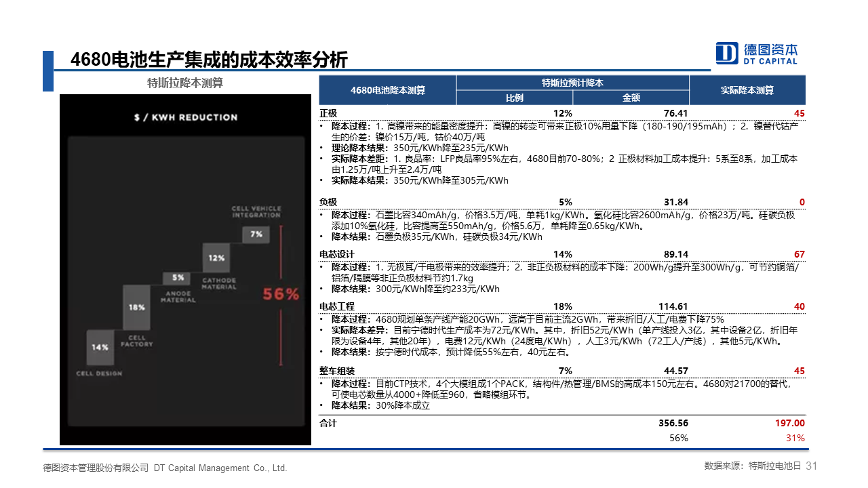Click the 18% Cell Factory bar

[137, 307]
